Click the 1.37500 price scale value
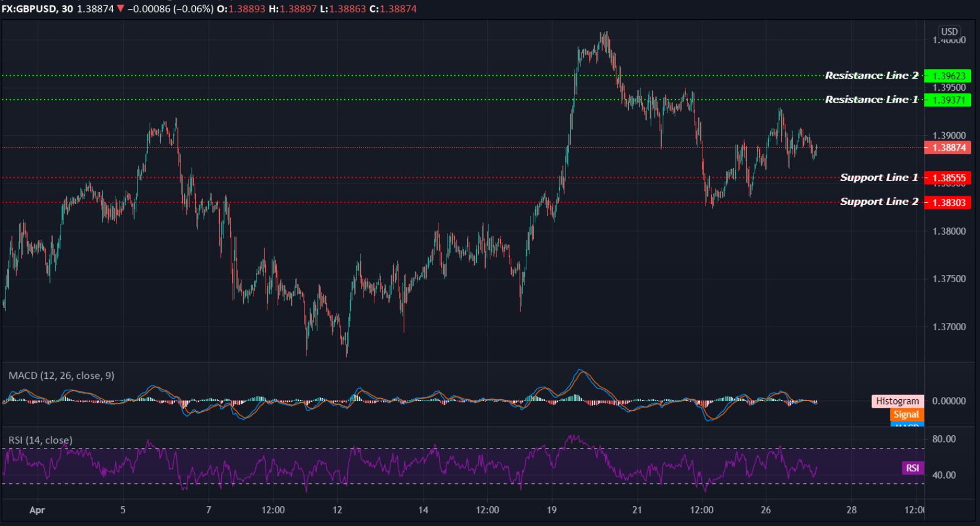This screenshot has height=526, width=980. click(x=949, y=279)
